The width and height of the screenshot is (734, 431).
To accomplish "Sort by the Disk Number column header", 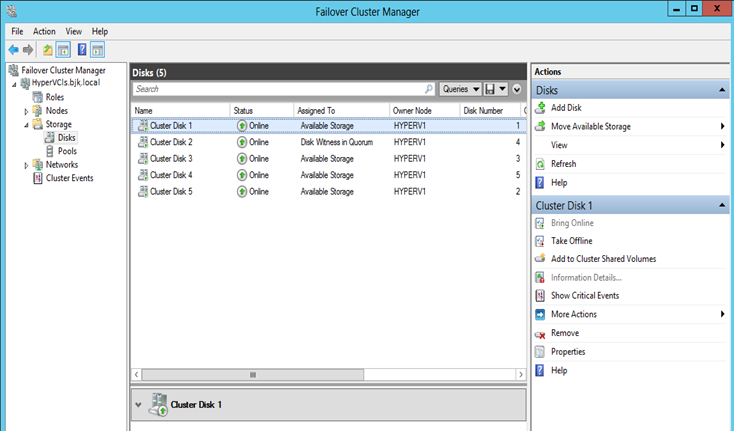I will pos(490,111).
